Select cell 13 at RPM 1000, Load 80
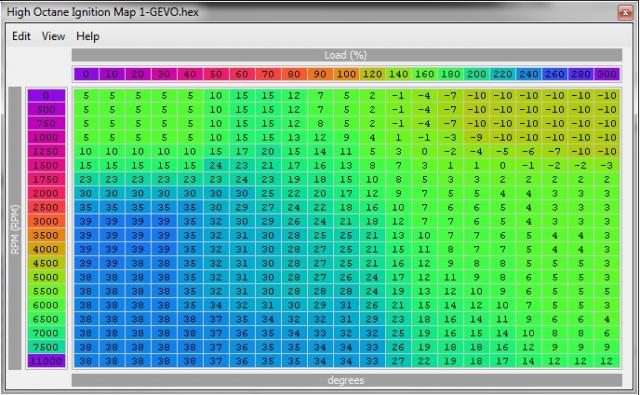Image resolution: width=640 pixels, height=395 pixels. coord(294,138)
